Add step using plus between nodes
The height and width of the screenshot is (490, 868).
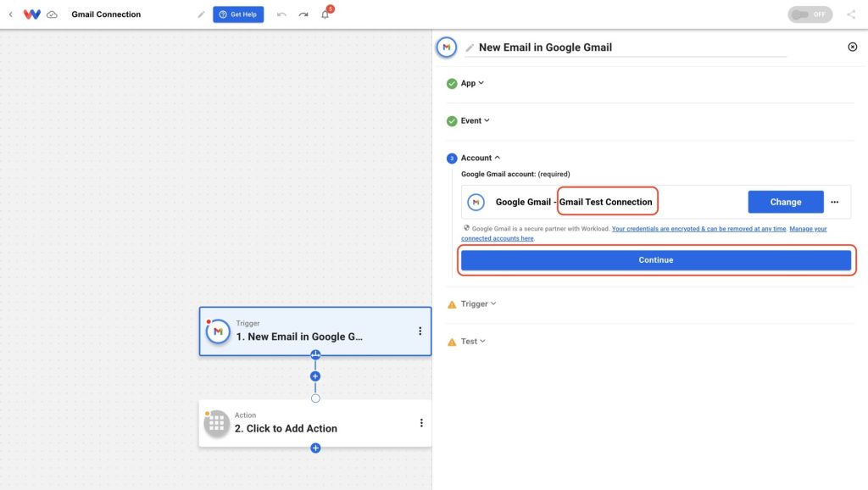coord(315,376)
